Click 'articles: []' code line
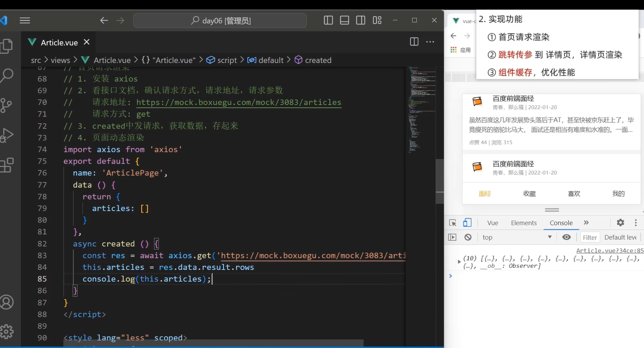644x348 pixels. (121, 208)
